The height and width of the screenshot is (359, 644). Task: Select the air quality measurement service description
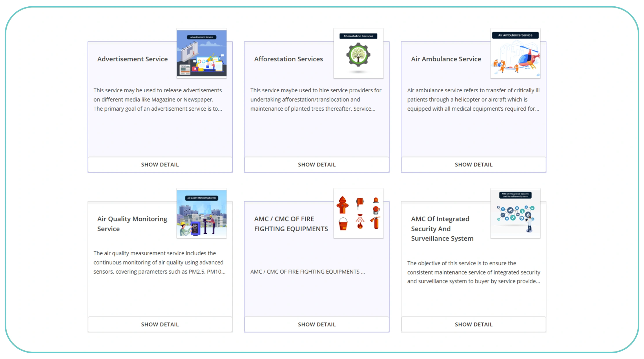pyautogui.click(x=159, y=262)
